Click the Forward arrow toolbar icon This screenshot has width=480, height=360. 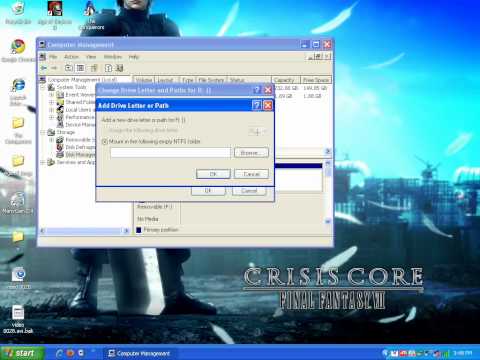coord(54,68)
